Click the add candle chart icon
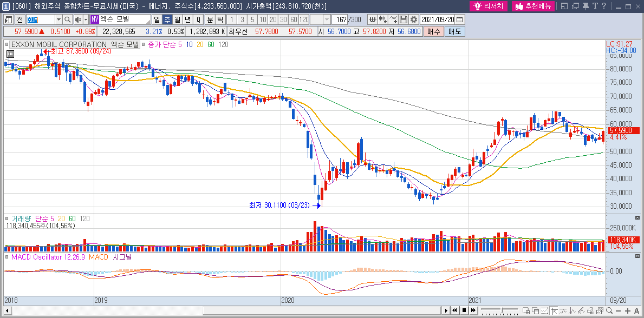The height and width of the screenshot is (318, 644). click(383, 19)
